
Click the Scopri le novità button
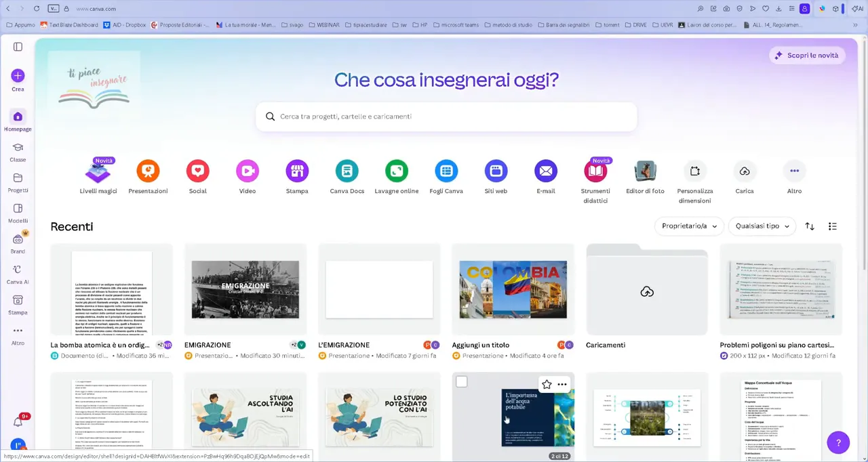pyautogui.click(x=807, y=56)
